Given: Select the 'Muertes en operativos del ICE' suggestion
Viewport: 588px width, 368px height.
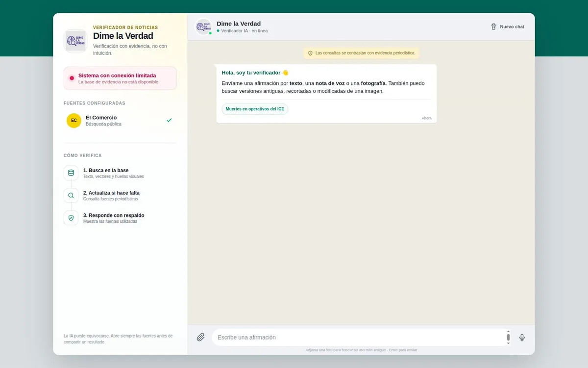Looking at the screenshot, I should tap(255, 109).
